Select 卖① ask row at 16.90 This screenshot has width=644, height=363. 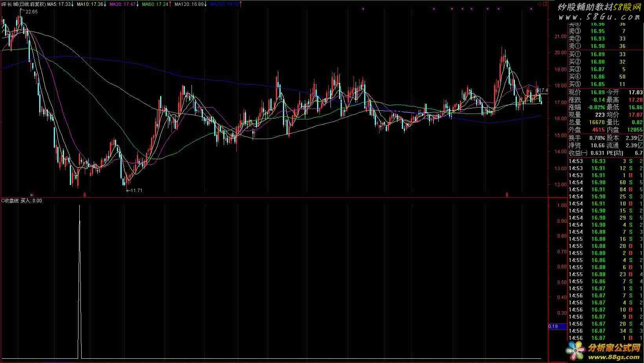pyautogui.click(x=606, y=46)
